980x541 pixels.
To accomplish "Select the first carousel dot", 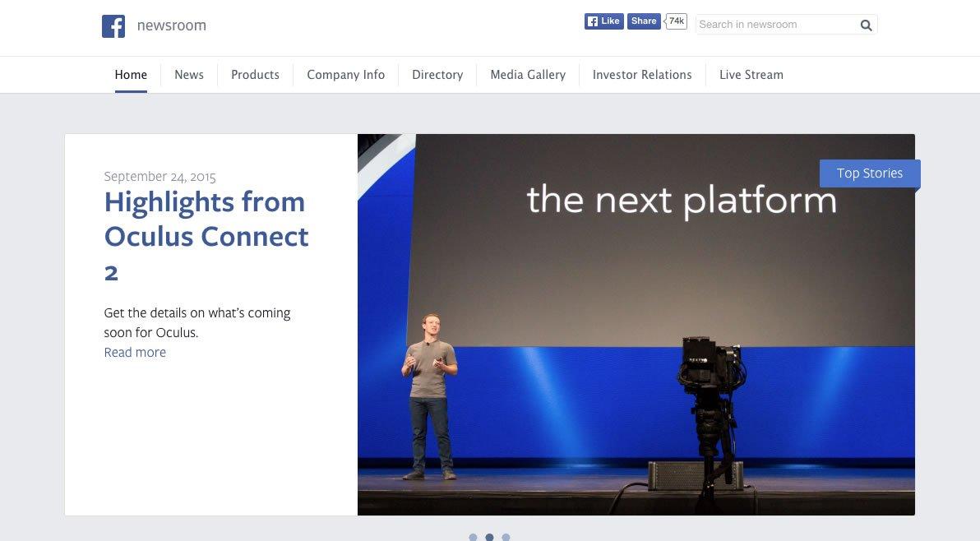I will 473,537.
